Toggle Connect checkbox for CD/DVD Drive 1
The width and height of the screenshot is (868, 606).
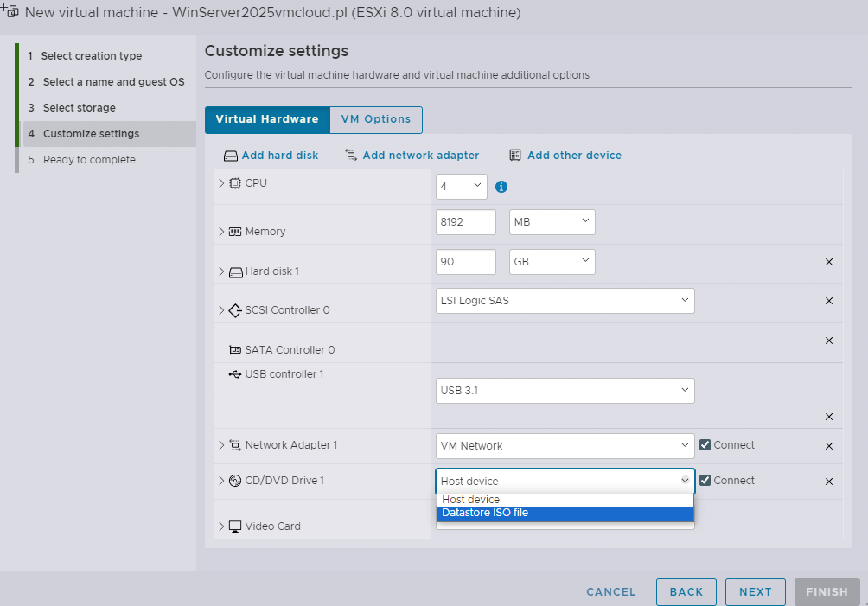click(x=705, y=481)
